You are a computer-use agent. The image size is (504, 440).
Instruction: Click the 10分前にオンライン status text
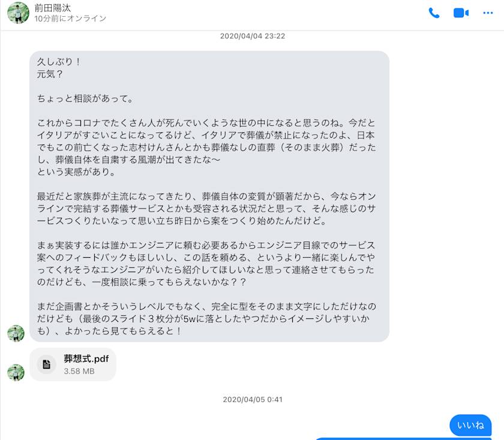(x=70, y=19)
